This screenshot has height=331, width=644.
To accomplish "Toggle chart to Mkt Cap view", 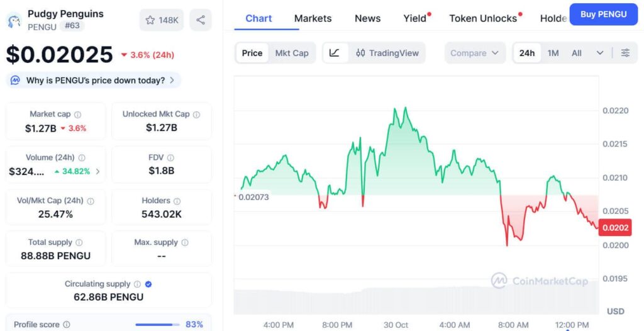I will pyautogui.click(x=292, y=53).
